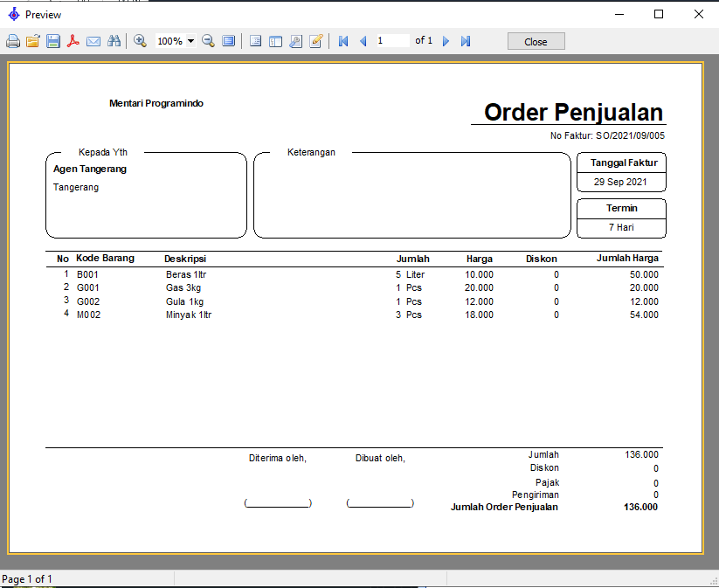
Task: Click 'Diterima oleh,' signature label
Action: pos(278,458)
